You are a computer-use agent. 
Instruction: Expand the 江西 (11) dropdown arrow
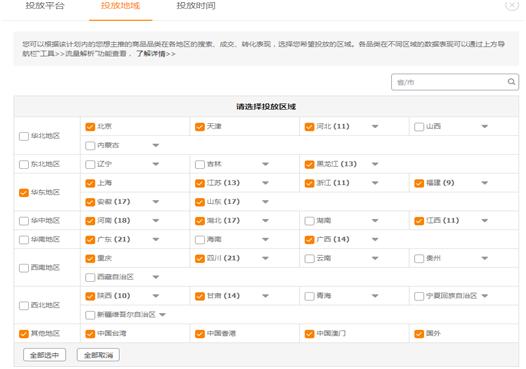coord(485,220)
